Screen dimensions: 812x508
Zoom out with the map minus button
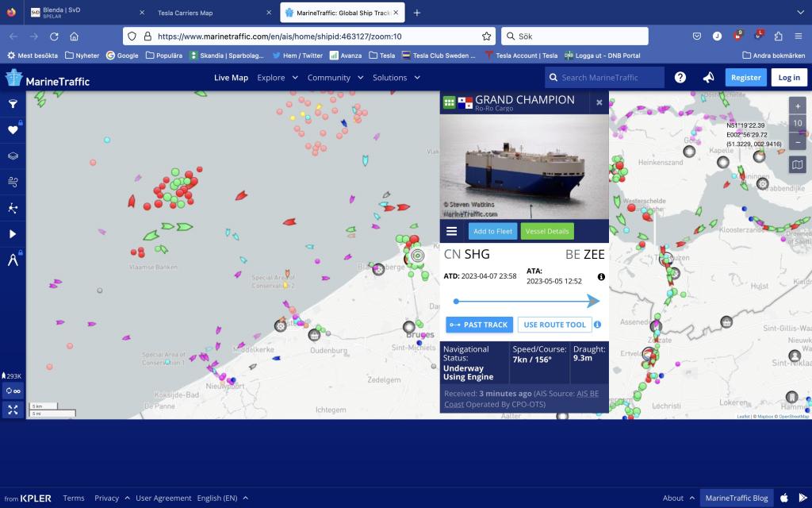pos(798,141)
